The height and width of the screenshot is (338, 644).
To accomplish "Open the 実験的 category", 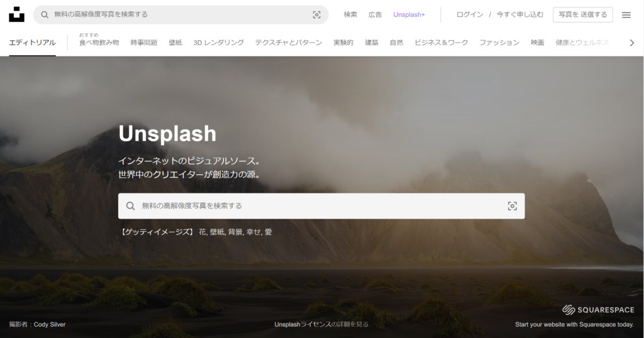I will click(343, 43).
